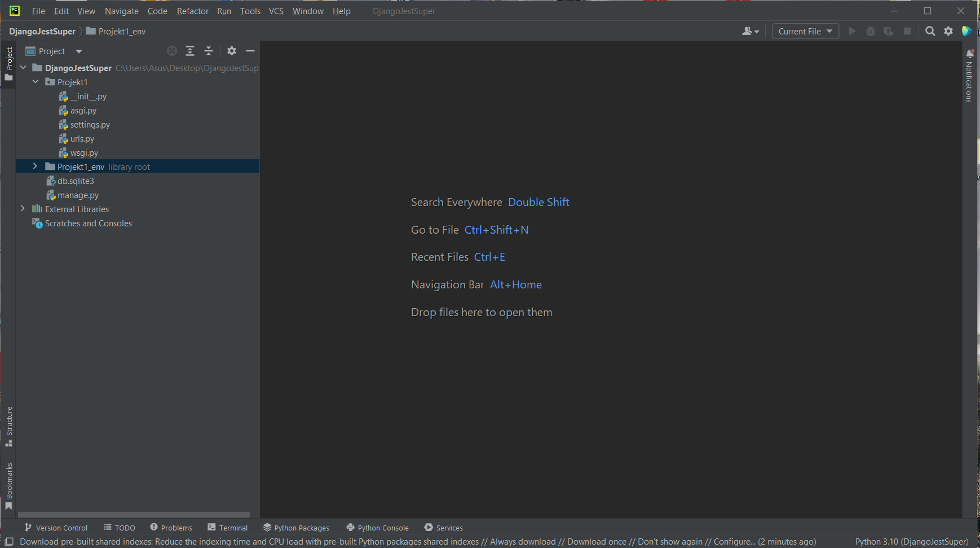Screen dimensions: 980x548
Task: Expand the Projekt1_env library root
Action: click(x=36, y=166)
